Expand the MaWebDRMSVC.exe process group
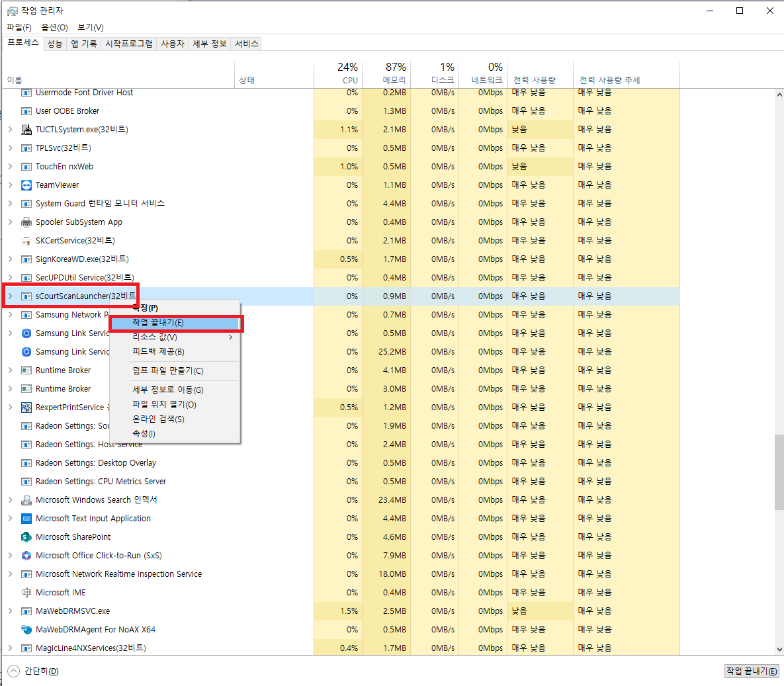This screenshot has width=784, height=686. 11,611
